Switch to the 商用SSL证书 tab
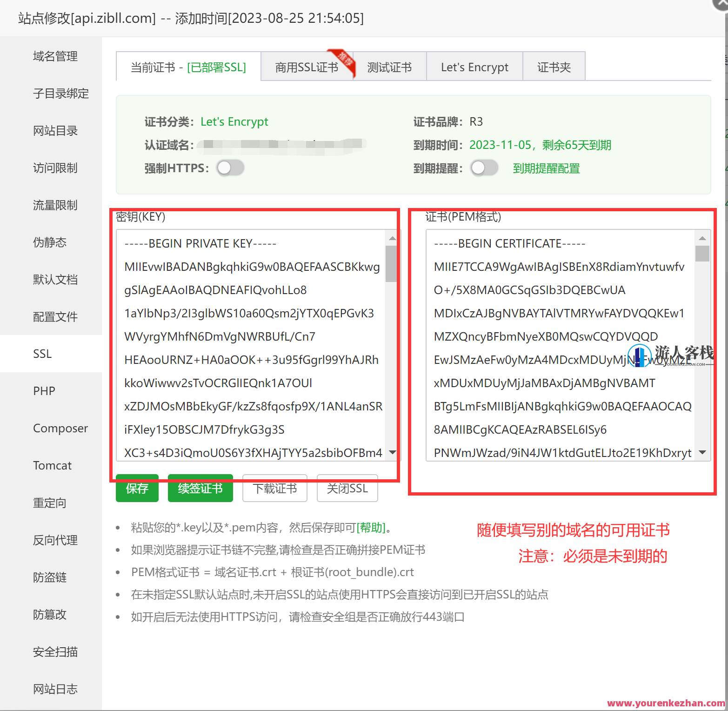 (307, 67)
